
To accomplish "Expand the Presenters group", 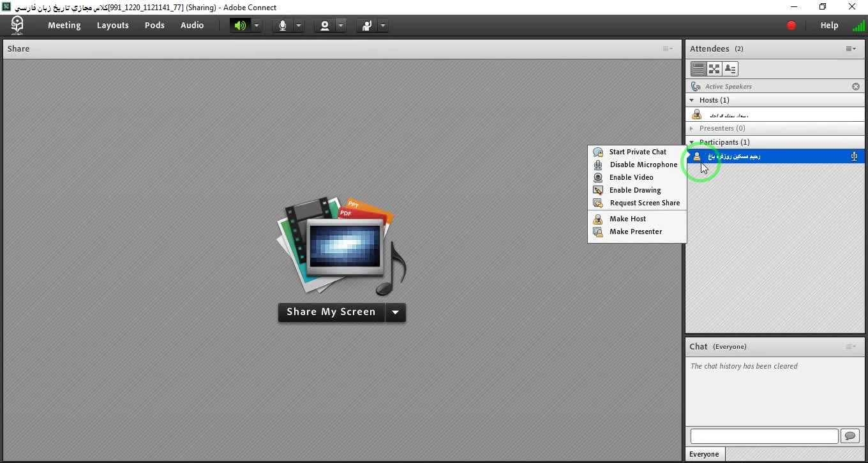I will coord(692,128).
